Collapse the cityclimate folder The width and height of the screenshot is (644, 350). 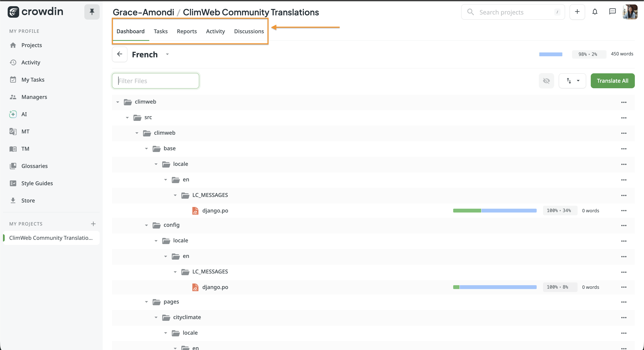click(x=156, y=317)
